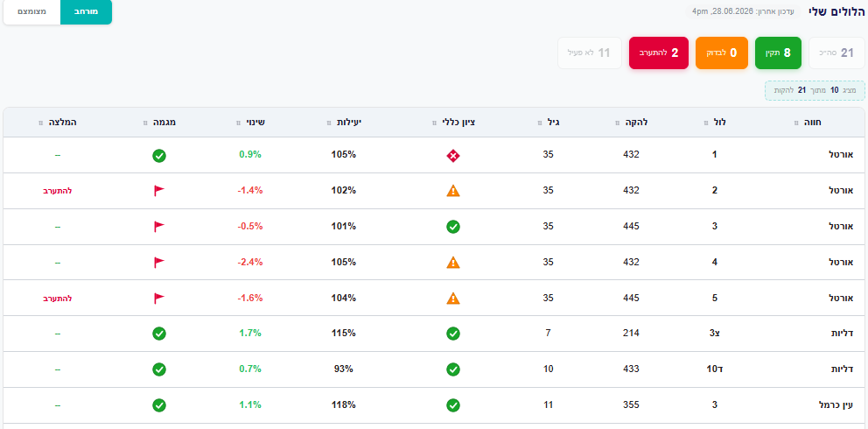Click flock number 355

point(631,404)
